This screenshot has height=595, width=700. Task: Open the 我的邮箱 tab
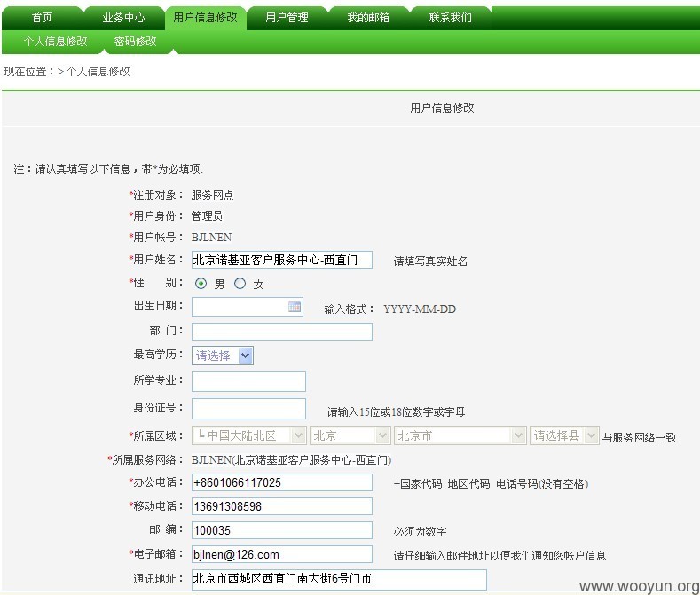click(x=368, y=18)
